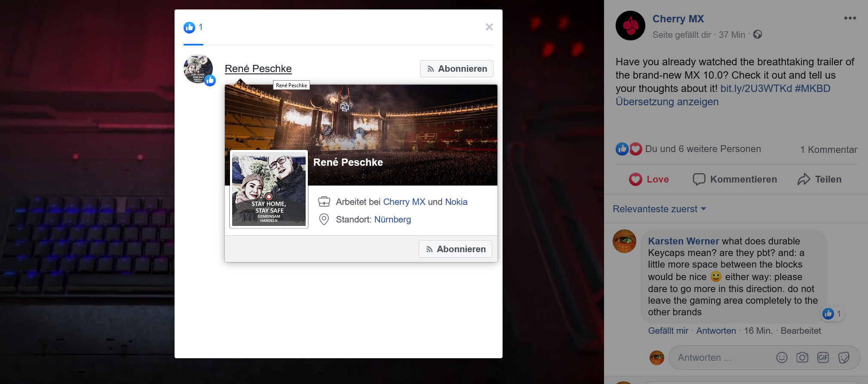868x384 pixels.
Task: Click Übersetzung anzeigen to translate the post
Action: [667, 102]
